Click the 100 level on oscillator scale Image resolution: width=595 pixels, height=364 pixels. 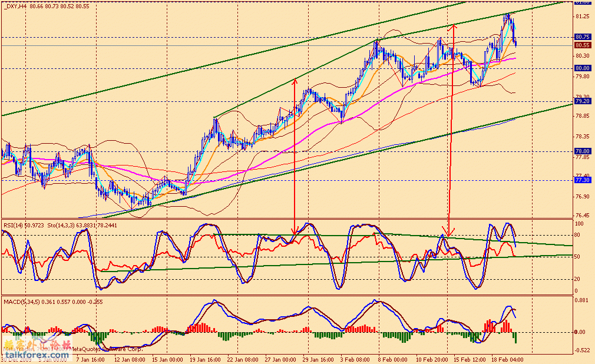pos(579,224)
